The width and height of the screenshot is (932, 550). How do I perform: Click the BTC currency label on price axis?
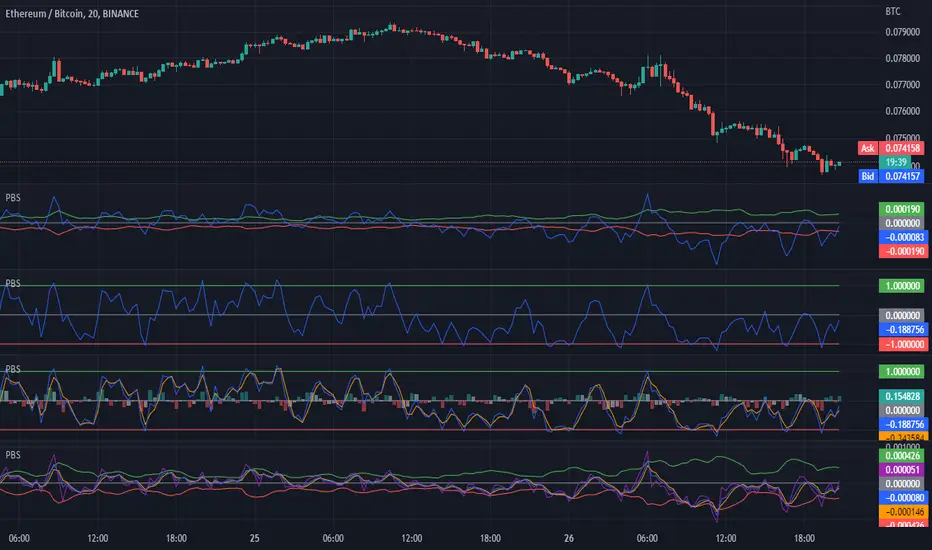point(893,11)
